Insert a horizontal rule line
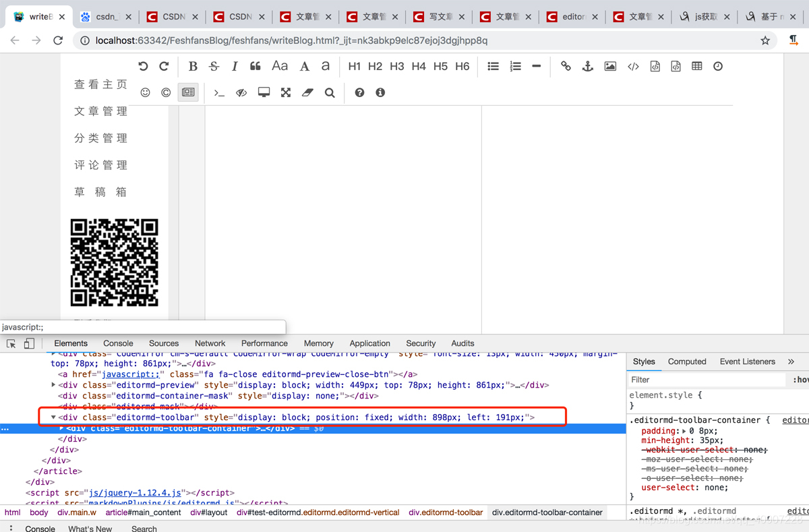Viewport: 809px width, 532px height. tap(537, 66)
